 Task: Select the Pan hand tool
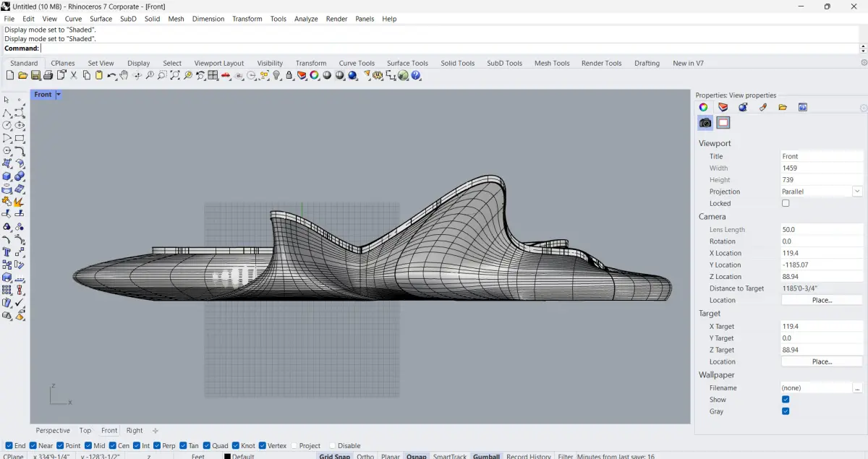124,75
